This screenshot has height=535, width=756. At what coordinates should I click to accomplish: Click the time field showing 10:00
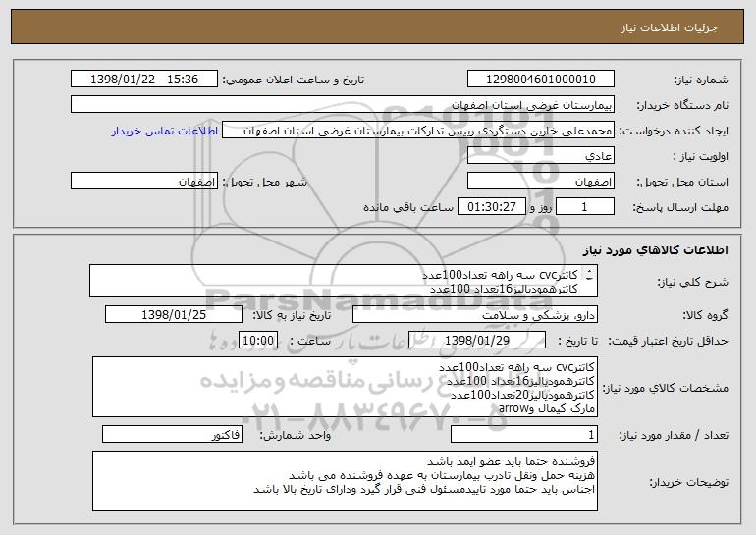258,341
